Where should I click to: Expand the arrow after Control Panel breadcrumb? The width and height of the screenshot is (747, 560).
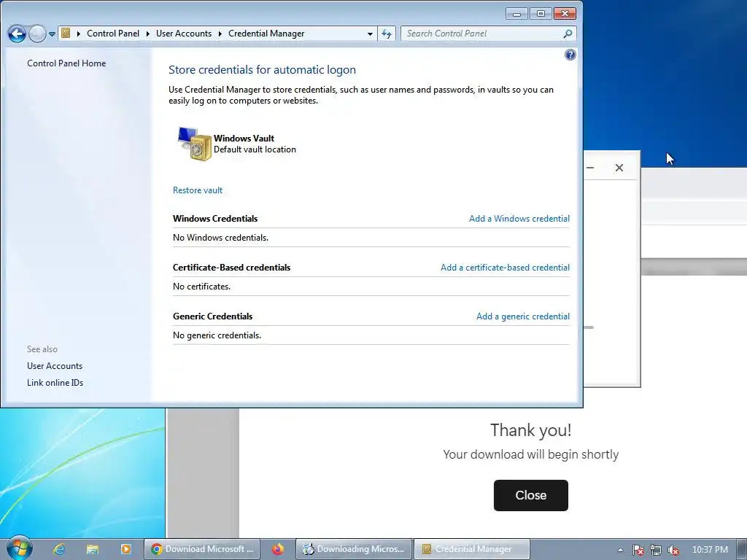tap(79, 34)
